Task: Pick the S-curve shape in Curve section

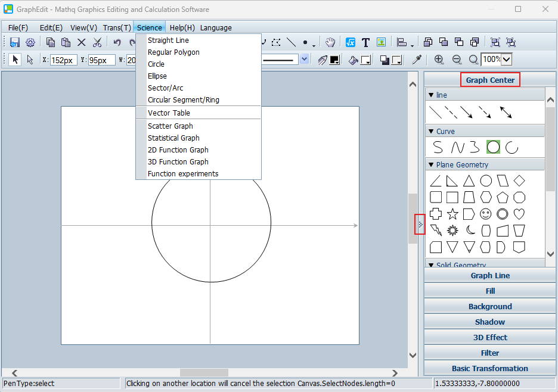Action: click(438, 147)
